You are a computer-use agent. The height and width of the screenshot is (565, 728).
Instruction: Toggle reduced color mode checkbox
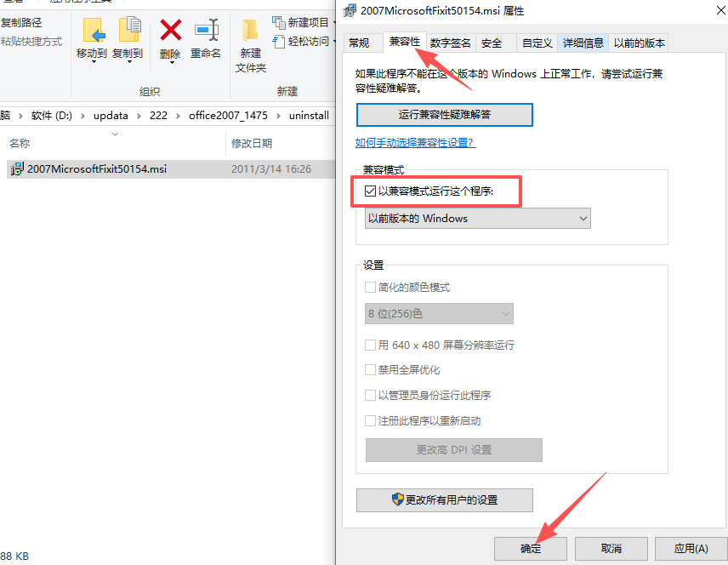click(370, 287)
